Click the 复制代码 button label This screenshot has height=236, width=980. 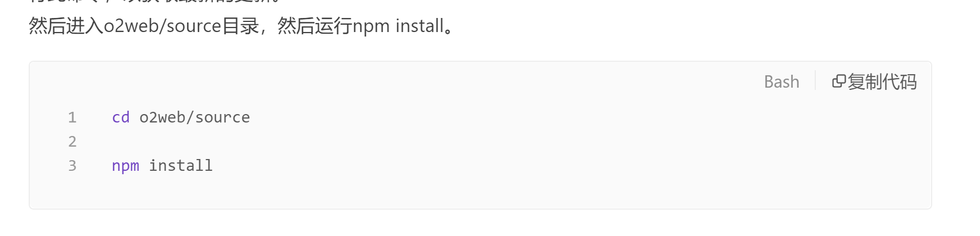[882, 82]
